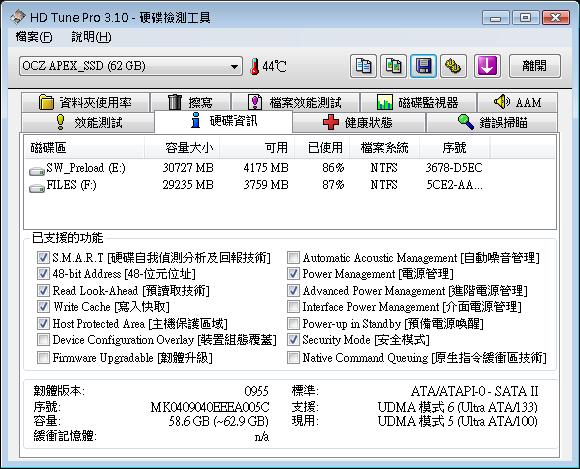Toggle Device Configuration Overlay checkbox
This screenshot has width=580, height=469.
[43, 340]
